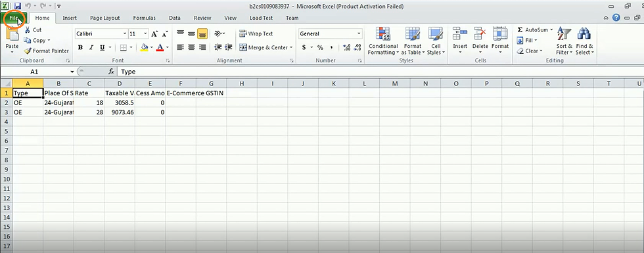Switch to the Formulas tab
Image resolution: width=644 pixels, height=253 pixels.
[144, 18]
